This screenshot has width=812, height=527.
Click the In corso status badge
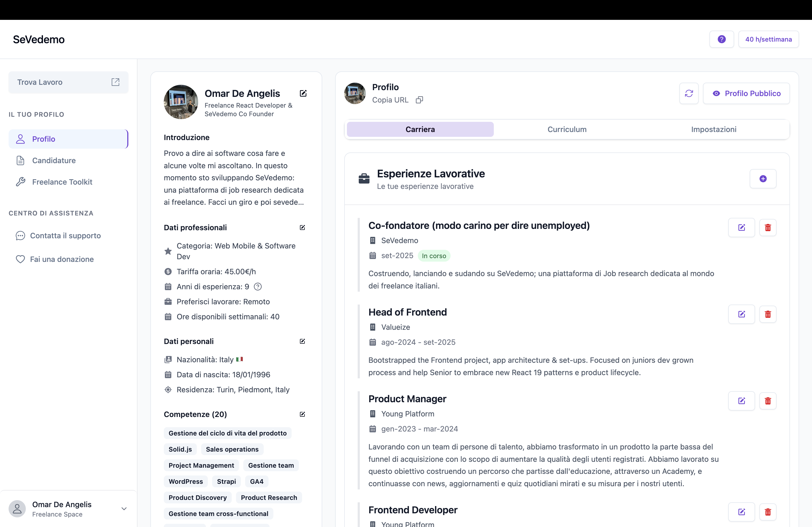pos(434,255)
